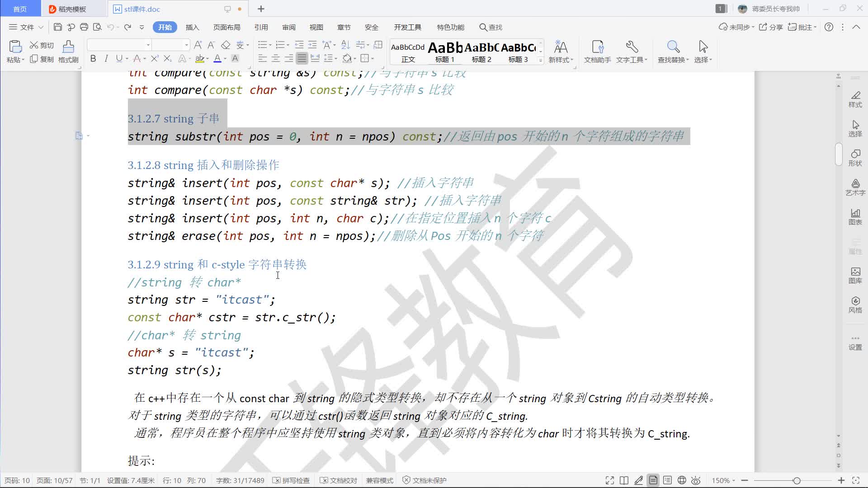Click the Cut (剪切) button

(42, 45)
